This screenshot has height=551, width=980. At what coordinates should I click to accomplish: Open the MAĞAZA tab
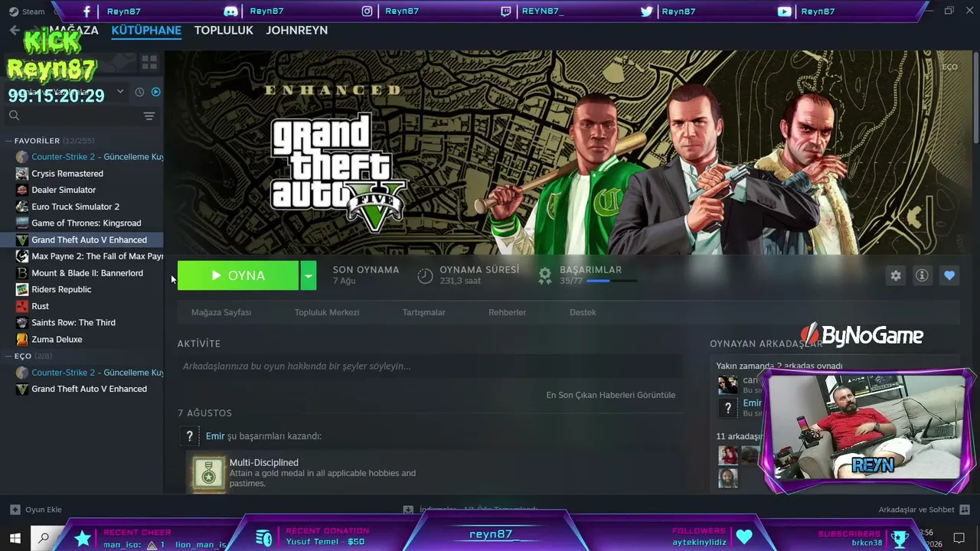(x=73, y=30)
